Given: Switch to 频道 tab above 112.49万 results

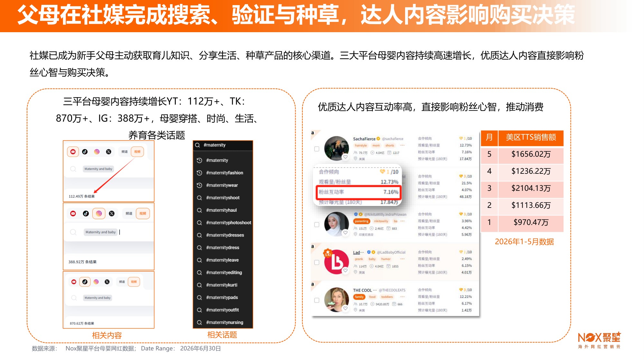Looking at the screenshot, I should tap(124, 152).
